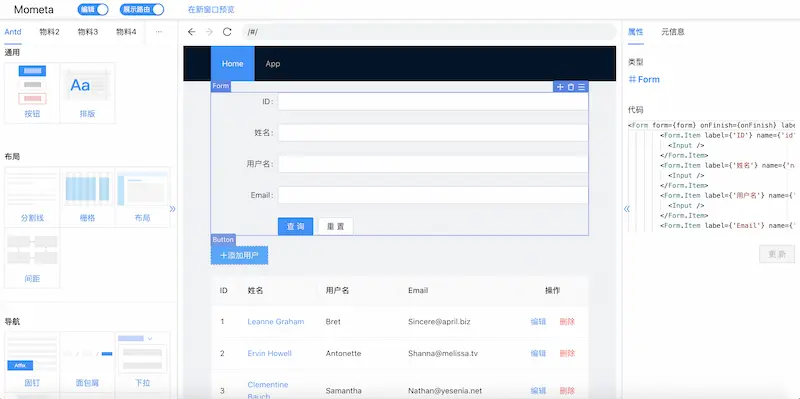Click the Samantha username cell

(x=343, y=391)
